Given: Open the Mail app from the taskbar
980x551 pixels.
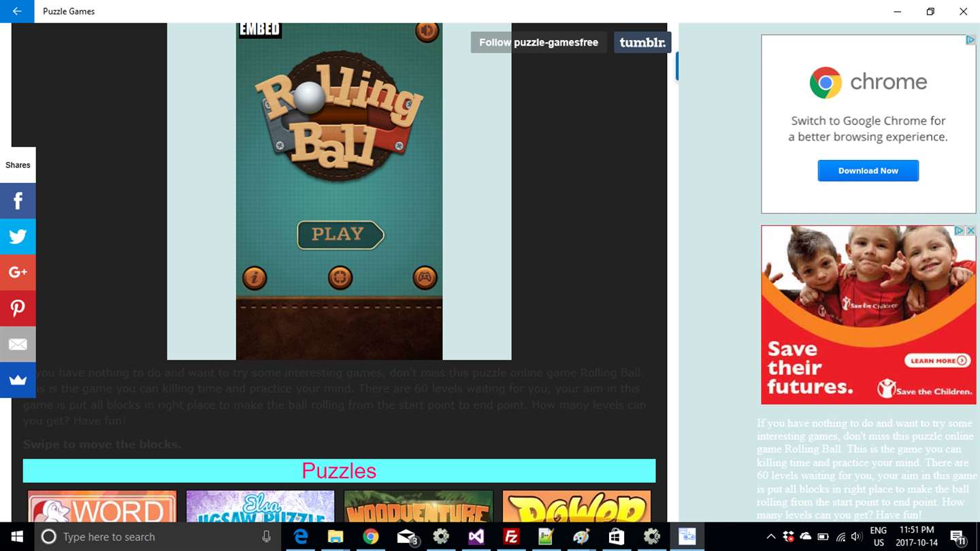Looking at the screenshot, I should coord(406,537).
